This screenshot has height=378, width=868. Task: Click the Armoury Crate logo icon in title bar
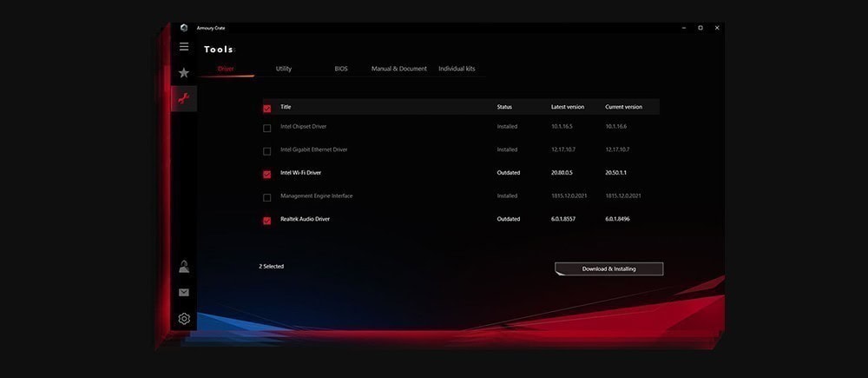click(x=184, y=28)
